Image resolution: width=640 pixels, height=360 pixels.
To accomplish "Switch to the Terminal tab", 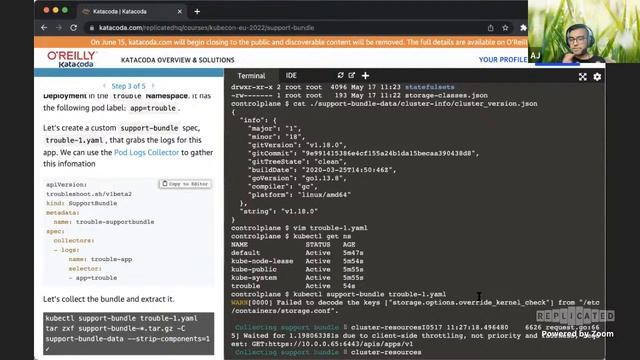I will pyautogui.click(x=251, y=76).
